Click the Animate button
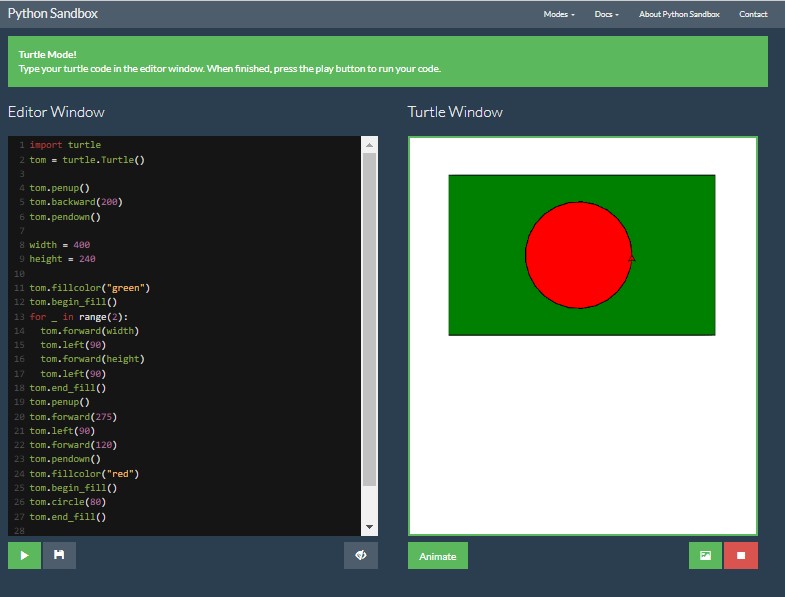Screen dimensions: 785x597 (x=438, y=555)
